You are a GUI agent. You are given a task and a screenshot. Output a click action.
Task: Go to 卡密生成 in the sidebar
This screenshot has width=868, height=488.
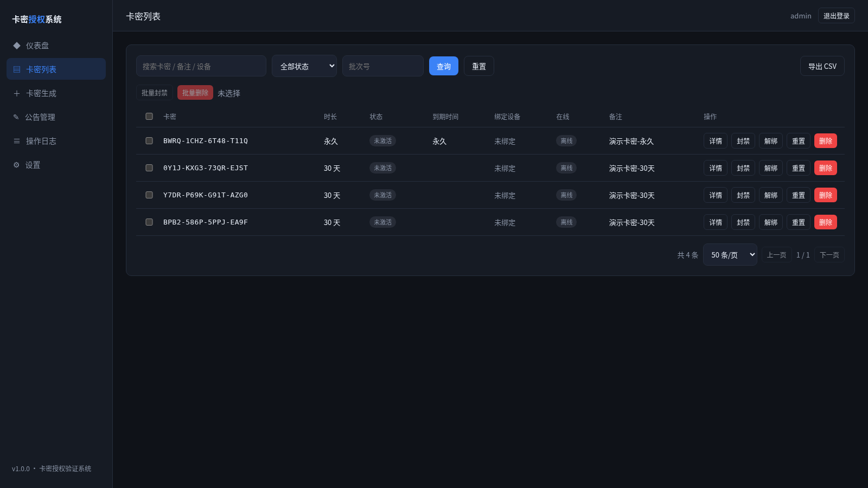(x=56, y=93)
